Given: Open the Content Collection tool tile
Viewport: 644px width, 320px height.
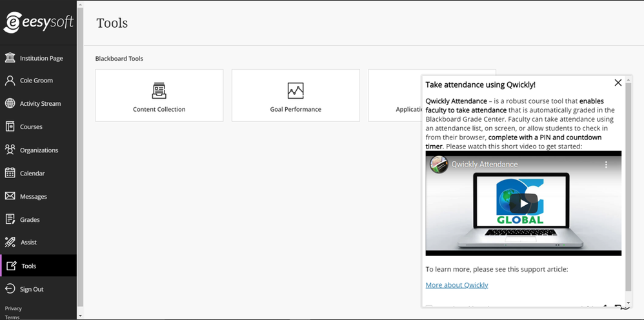Looking at the screenshot, I should (x=159, y=95).
